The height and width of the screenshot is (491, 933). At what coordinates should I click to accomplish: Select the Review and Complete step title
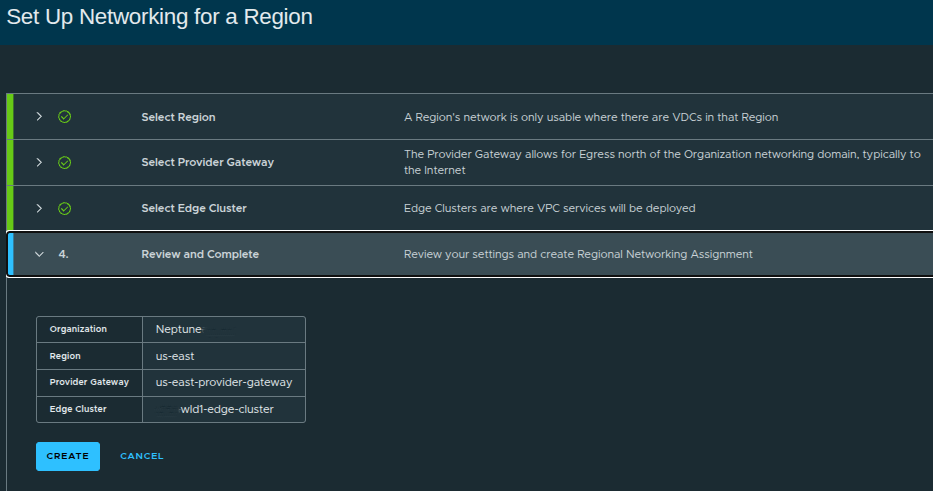click(x=200, y=254)
